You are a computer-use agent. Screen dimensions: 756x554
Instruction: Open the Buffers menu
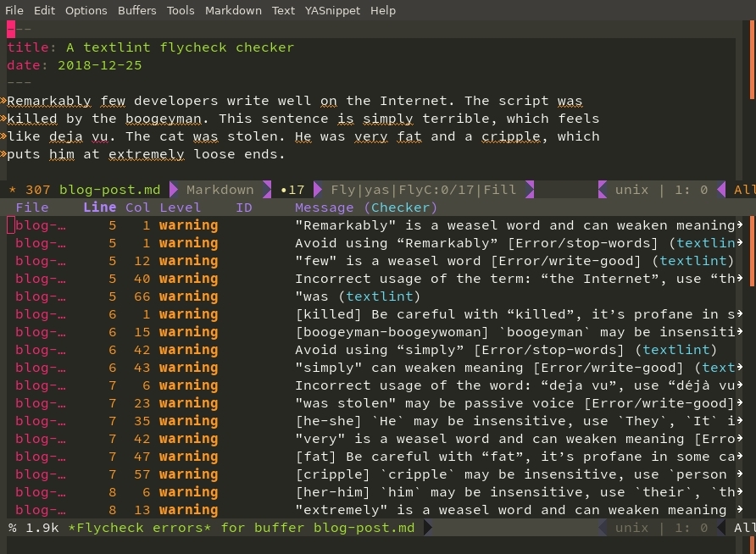[x=137, y=10]
